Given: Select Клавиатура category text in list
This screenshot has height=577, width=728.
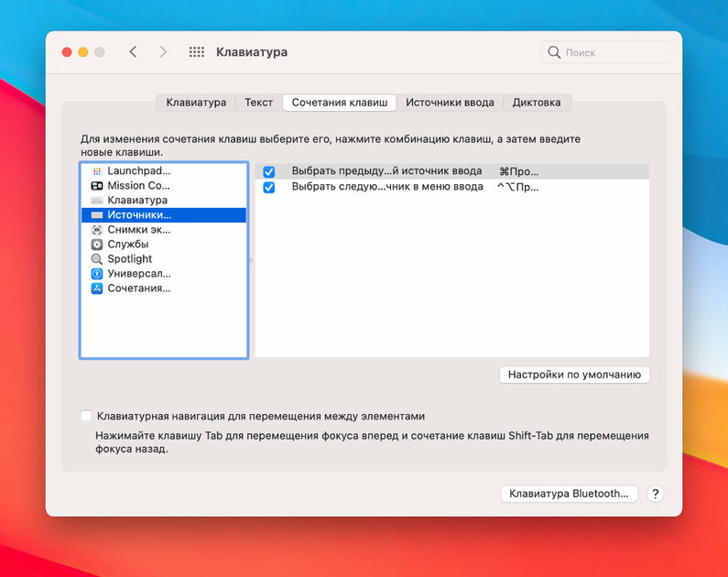Looking at the screenshot, I should point(137,200).
